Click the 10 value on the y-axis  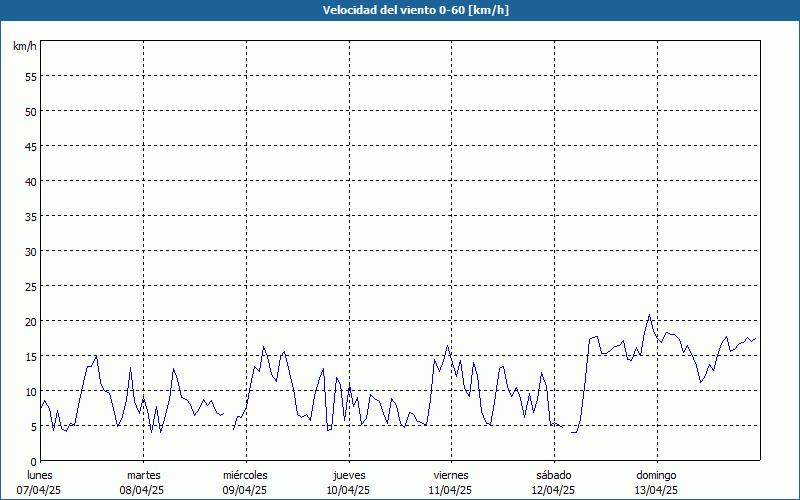(31, 391)
